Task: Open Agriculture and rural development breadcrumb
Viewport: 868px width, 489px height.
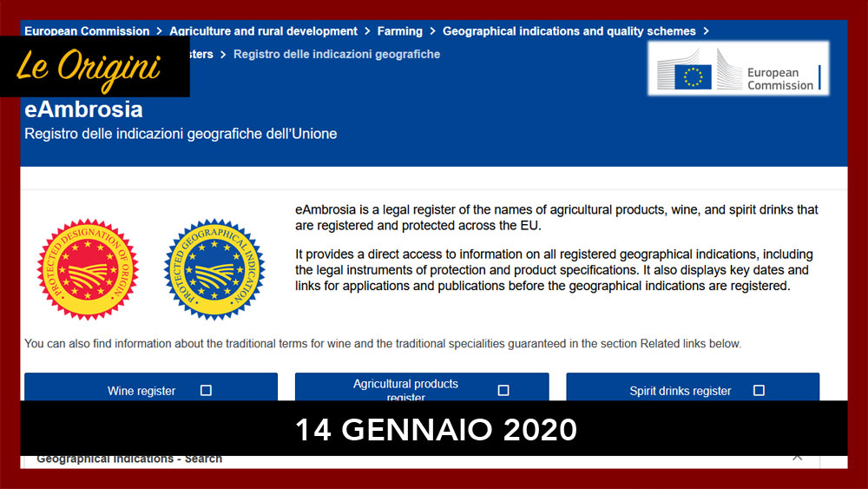Action: [263, 31]
